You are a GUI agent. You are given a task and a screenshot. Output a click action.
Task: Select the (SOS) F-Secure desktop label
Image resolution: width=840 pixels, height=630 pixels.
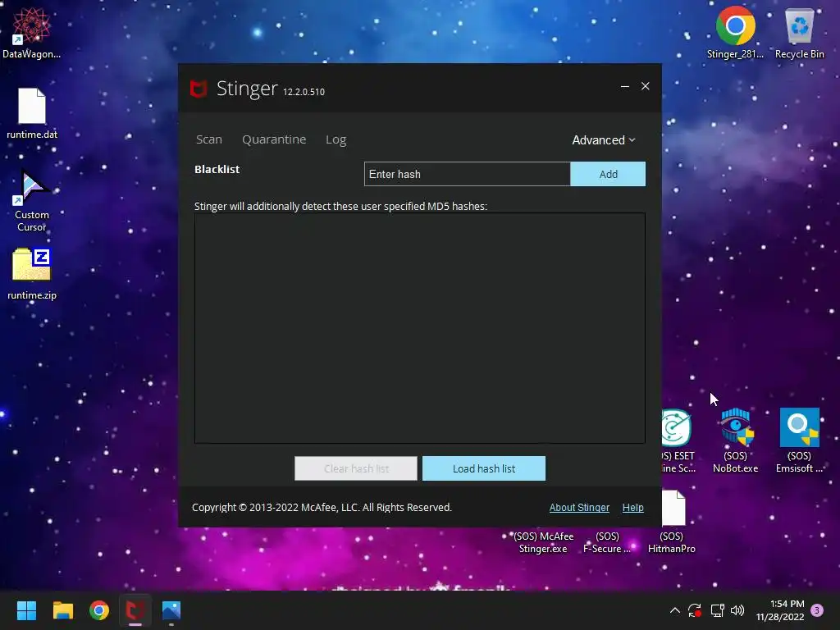pos(607,542)
